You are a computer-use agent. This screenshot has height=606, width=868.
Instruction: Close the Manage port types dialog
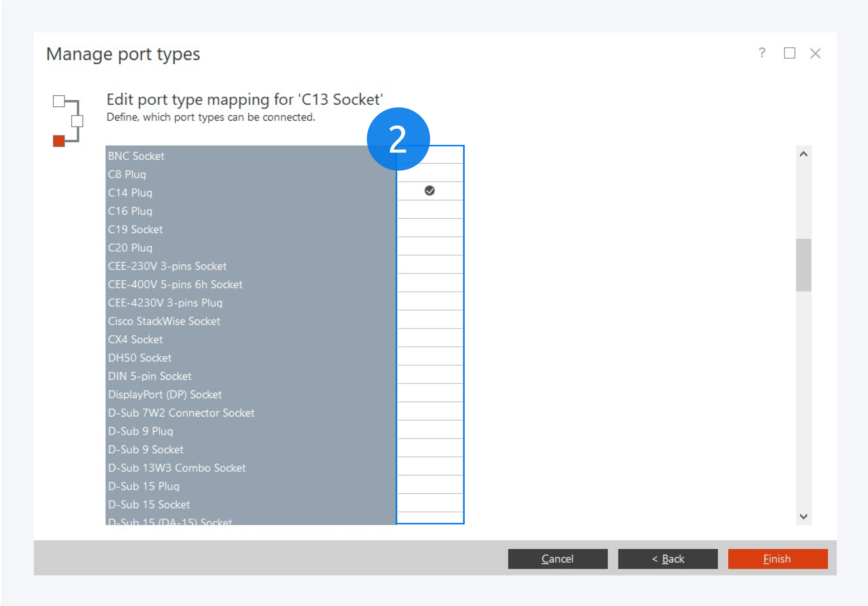[x=815, y=53]
